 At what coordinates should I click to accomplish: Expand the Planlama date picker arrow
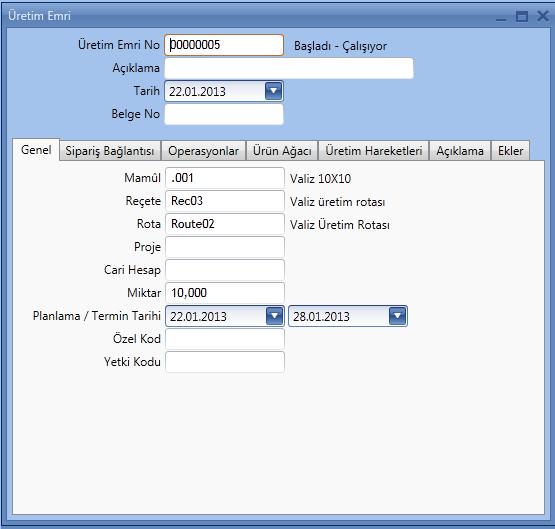click(x=274, y=316)
